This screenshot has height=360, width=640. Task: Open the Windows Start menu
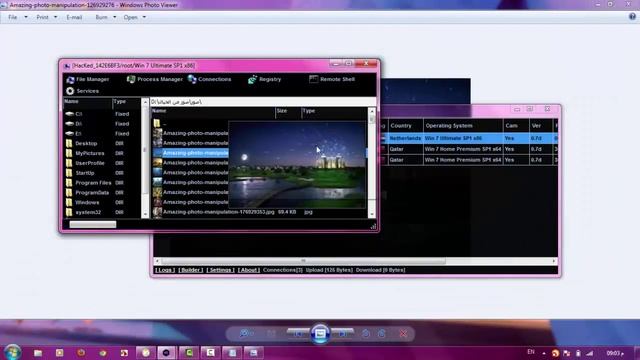pyautogui.click(x=13, y=352)
